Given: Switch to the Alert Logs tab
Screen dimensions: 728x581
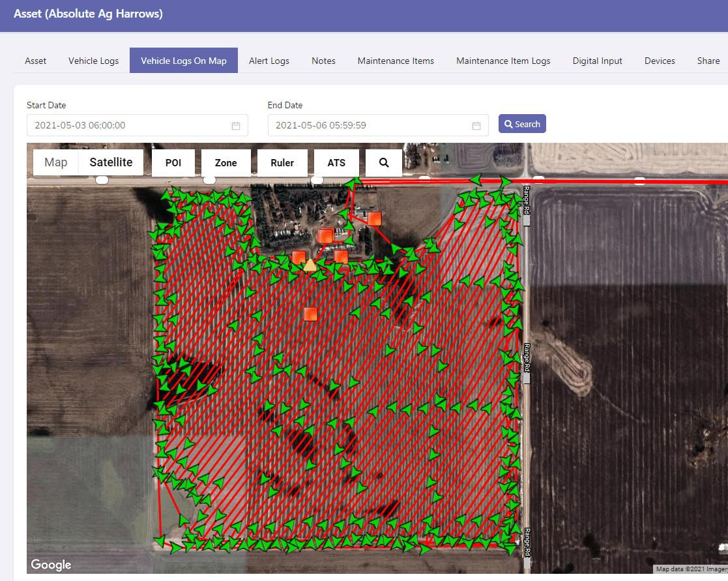Looking at the screenshot, I should 269,60.
